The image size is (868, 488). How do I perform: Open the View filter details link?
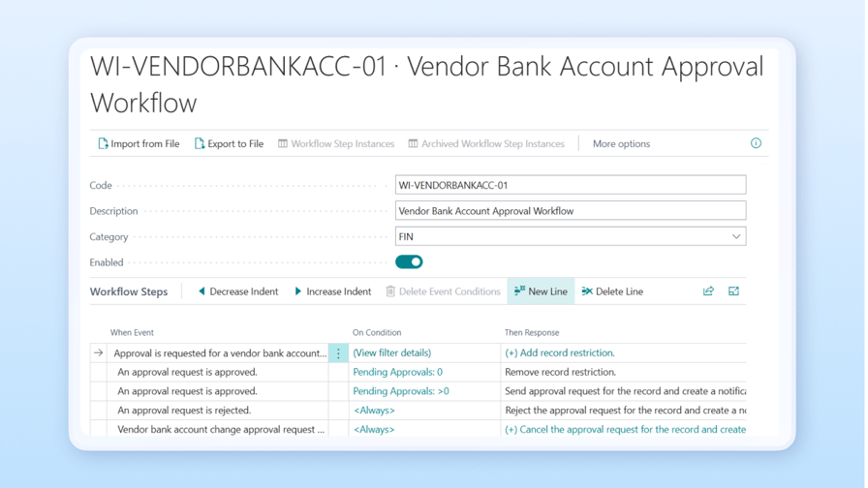click(391, 353)
